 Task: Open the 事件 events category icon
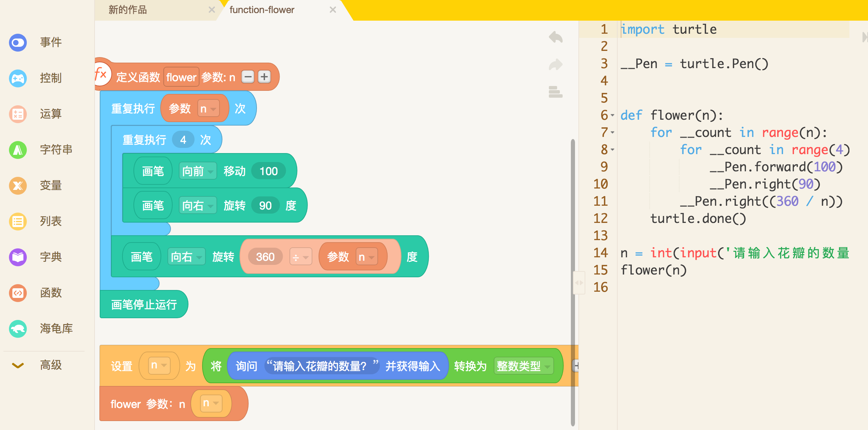coord(18,43)
